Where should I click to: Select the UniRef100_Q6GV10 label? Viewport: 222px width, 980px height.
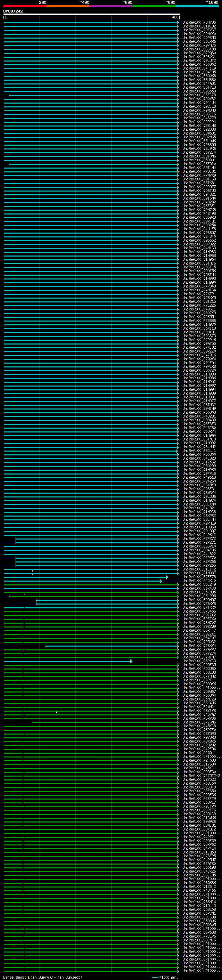pos(199,546)
